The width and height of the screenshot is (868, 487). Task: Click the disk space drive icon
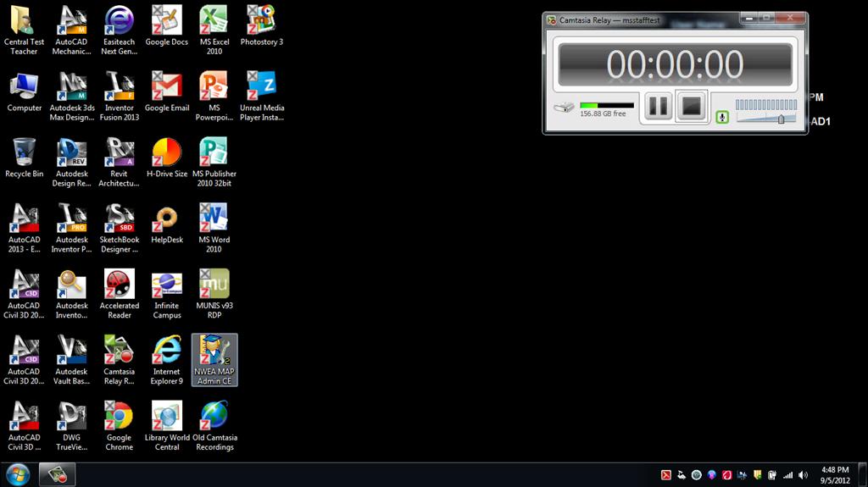[564, 107]
